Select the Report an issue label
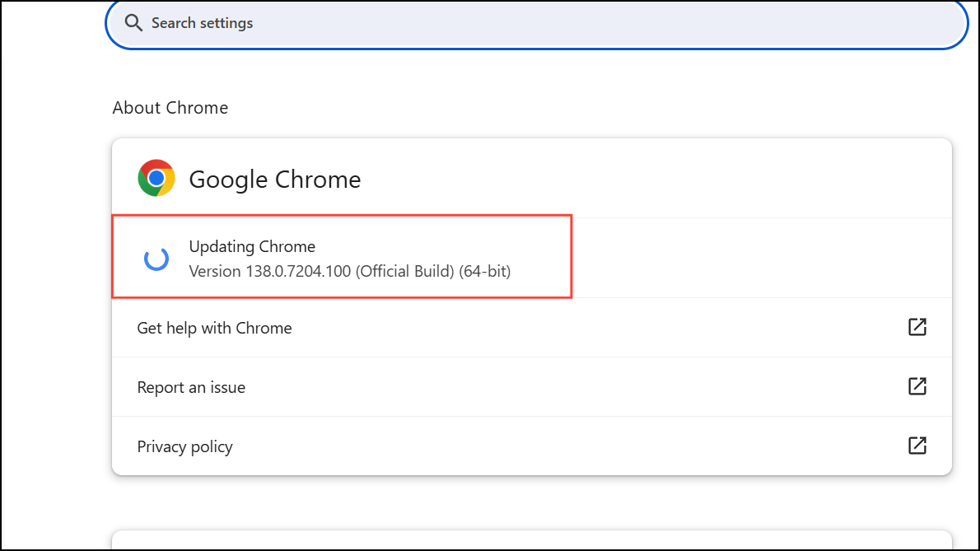The height and width of the screenshot is (551, 980). click(x=191, y=387)
